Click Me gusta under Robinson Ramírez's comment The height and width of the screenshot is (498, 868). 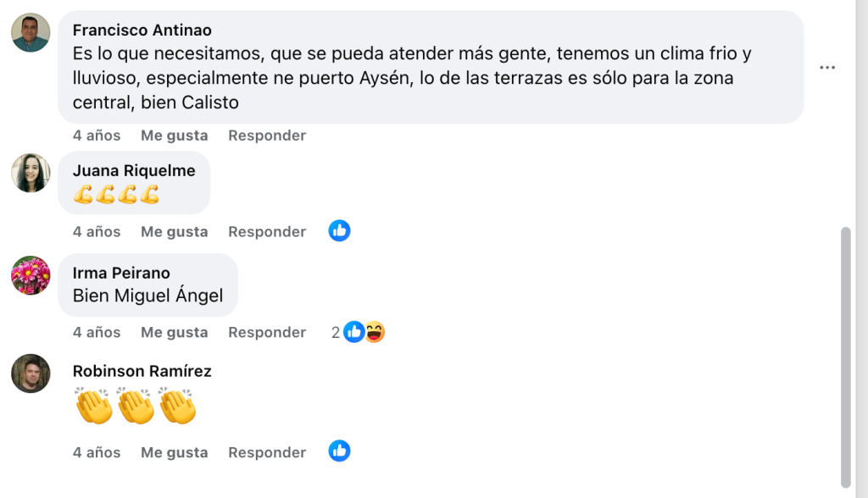[x=175, y=452]
